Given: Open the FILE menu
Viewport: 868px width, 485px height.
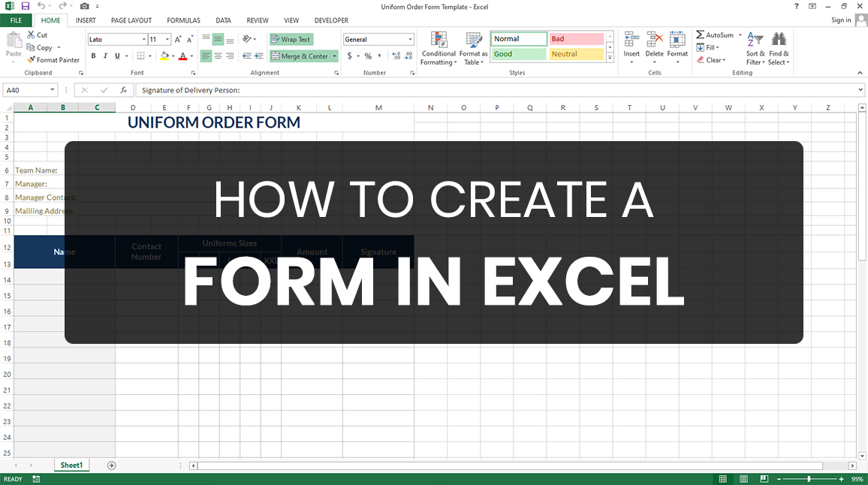Looking at the screenshot, I should (x=15, y=20).
